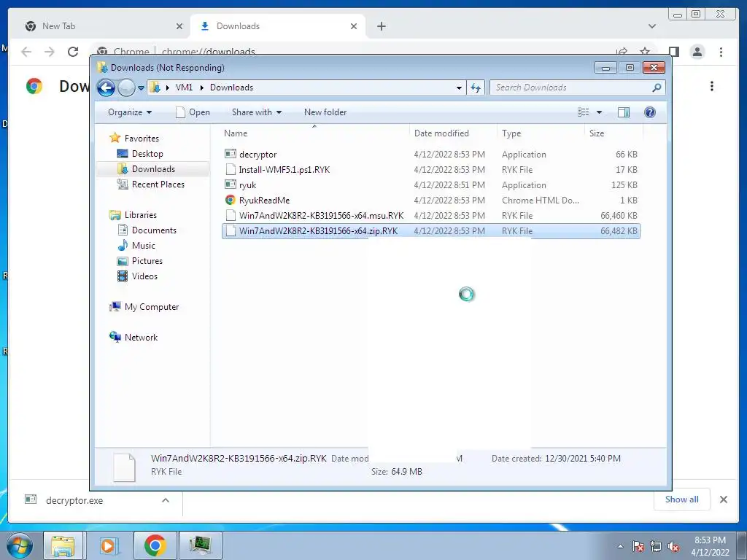This screenshot has height=560, width=747.
Task: Launch Windows Media Player from taskbar
Action: pyautogui.click(x=109, y=545)
